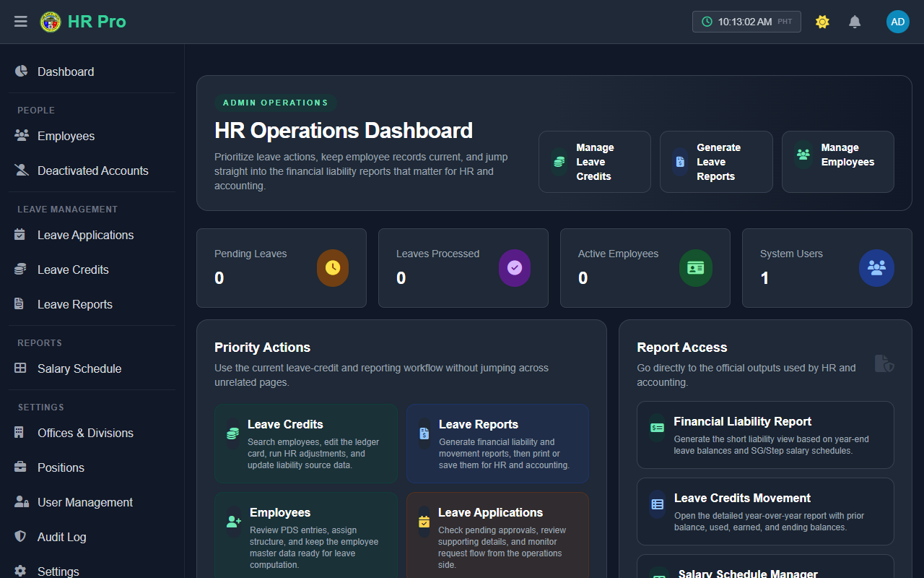Click the Employees card add-user icon
The image size is (924, 578).
[234, 522]
